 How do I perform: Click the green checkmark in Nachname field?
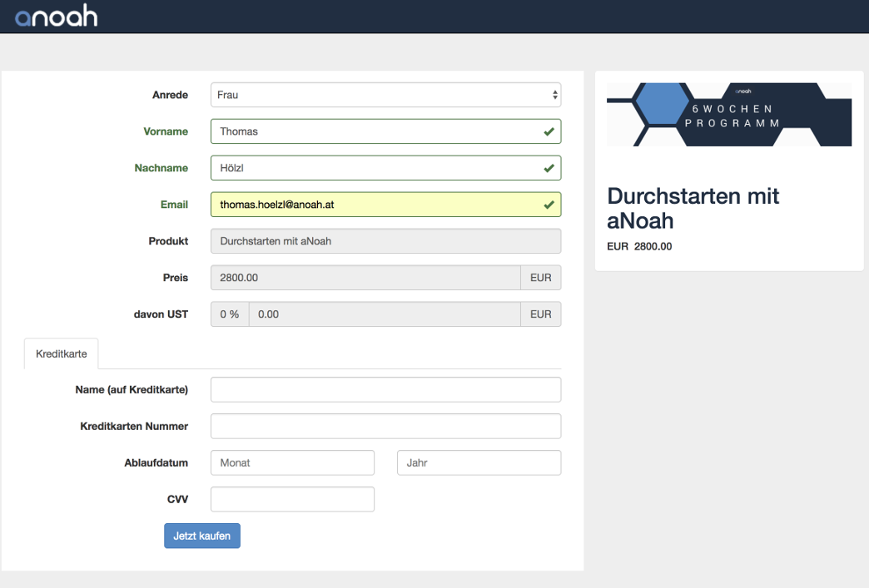(549, 168)
